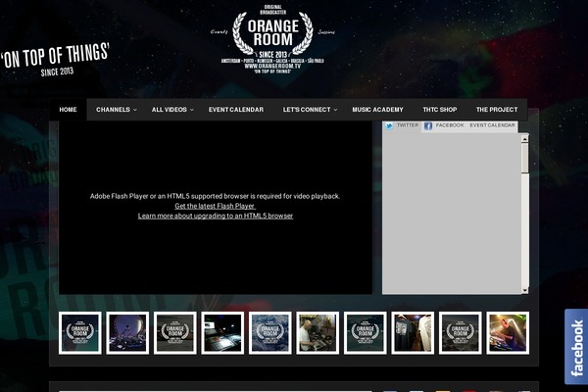Click 'Learn more about upgrading to an HTML5 browser'
This screenshot has height=392, width=588.
click(216, 216)
